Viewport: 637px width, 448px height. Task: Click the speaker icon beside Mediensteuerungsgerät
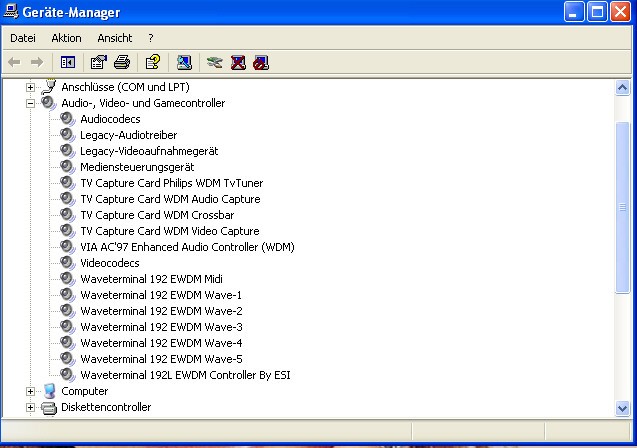point(67,167)
